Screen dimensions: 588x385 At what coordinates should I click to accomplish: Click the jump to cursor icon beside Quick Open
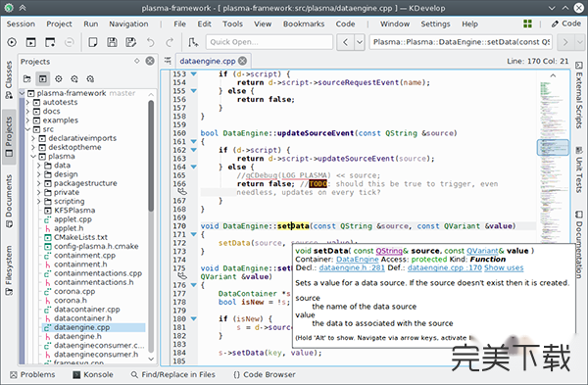pyautogui.click(x=193, y=42)
